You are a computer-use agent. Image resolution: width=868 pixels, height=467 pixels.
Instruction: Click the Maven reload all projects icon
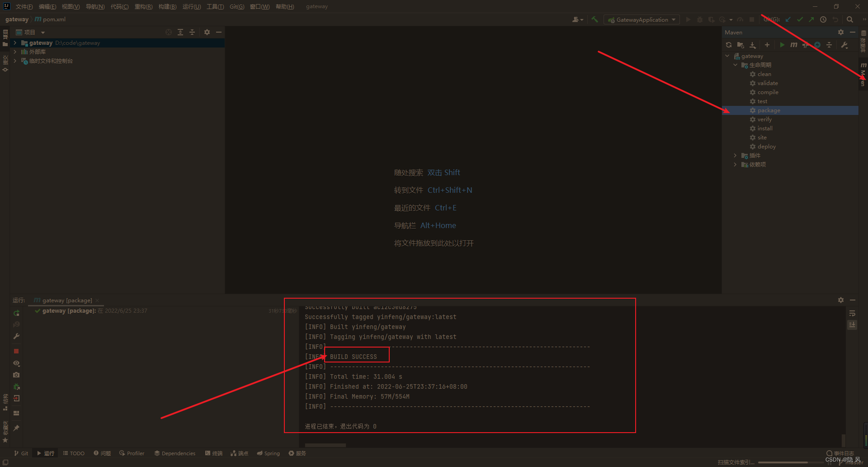coord(729,45)
